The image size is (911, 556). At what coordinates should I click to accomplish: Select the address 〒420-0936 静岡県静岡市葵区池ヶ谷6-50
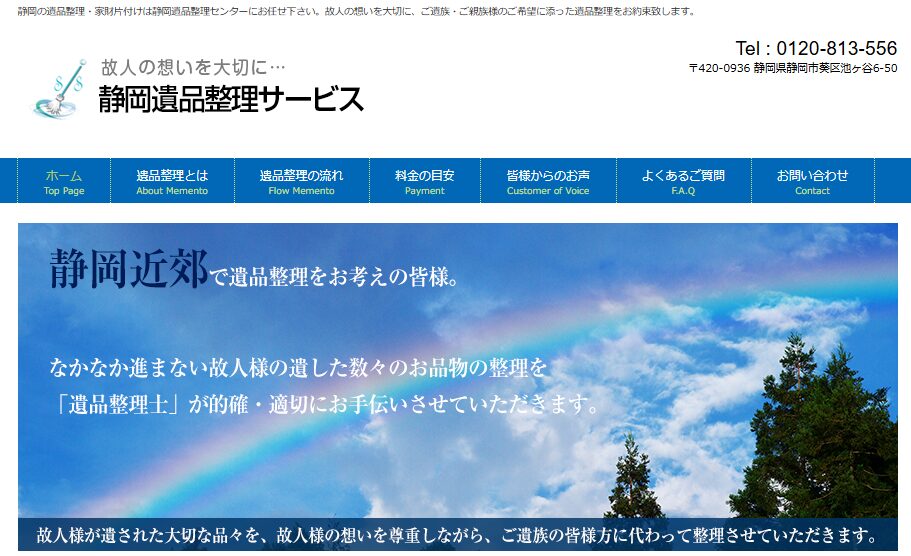[793, 68]
